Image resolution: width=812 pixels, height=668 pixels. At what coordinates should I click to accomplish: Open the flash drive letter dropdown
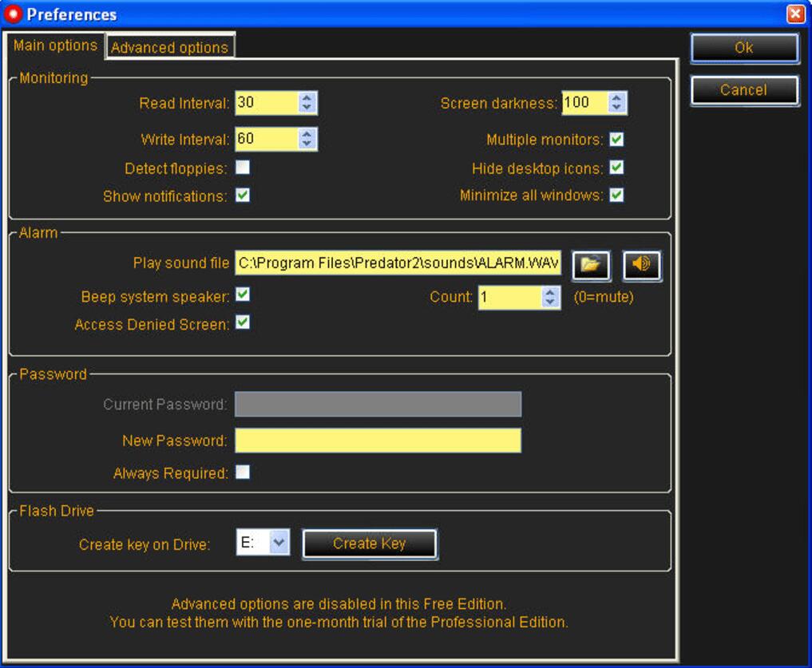coord(278,543)
